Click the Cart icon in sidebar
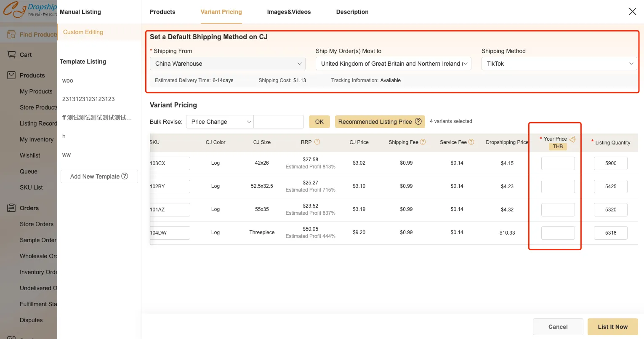 point(11,55)
